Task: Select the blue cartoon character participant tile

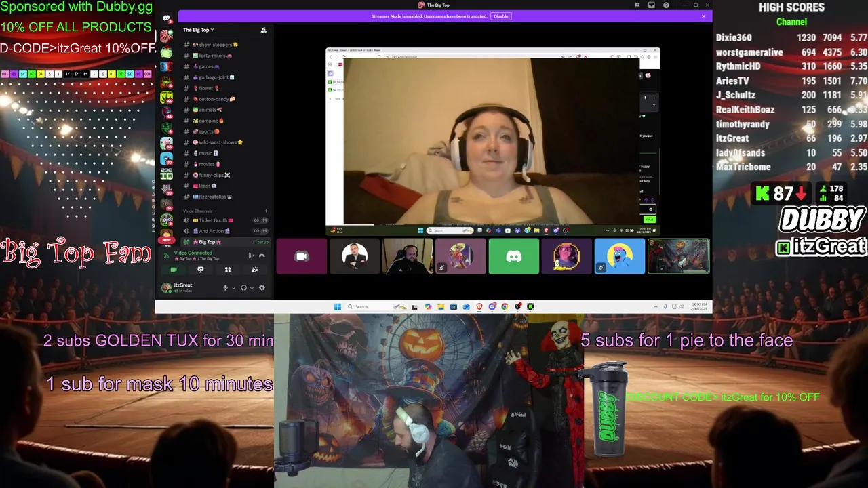Action: [620, 256]
